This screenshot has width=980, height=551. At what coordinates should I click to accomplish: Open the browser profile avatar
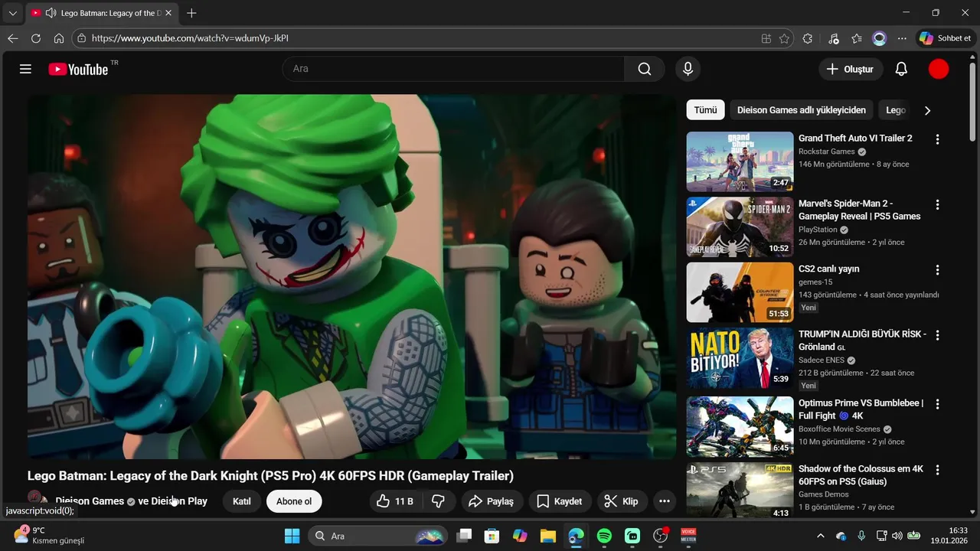(x=880, y=38)
